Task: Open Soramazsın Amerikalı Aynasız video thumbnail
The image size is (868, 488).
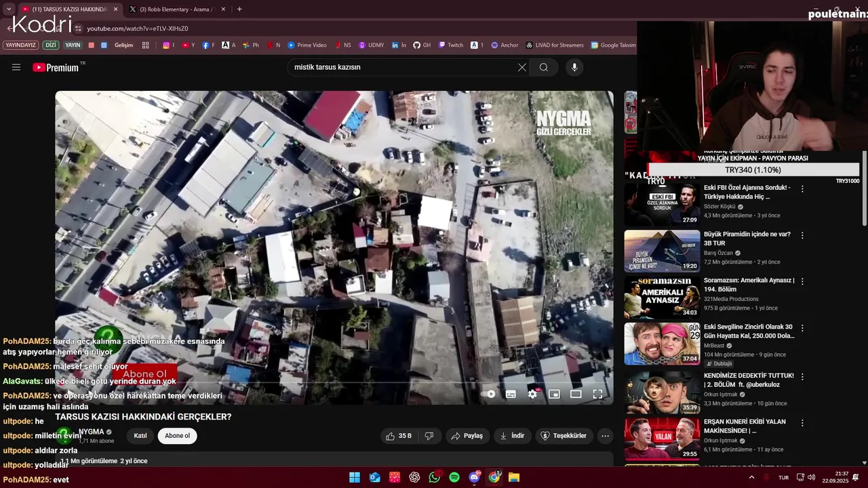Action: [662, 298]
